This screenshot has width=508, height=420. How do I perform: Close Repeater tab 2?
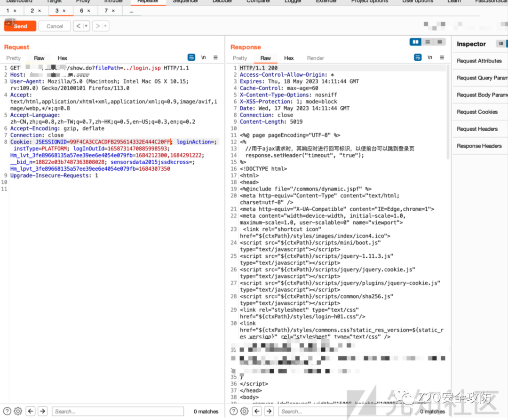pos(40,11)
